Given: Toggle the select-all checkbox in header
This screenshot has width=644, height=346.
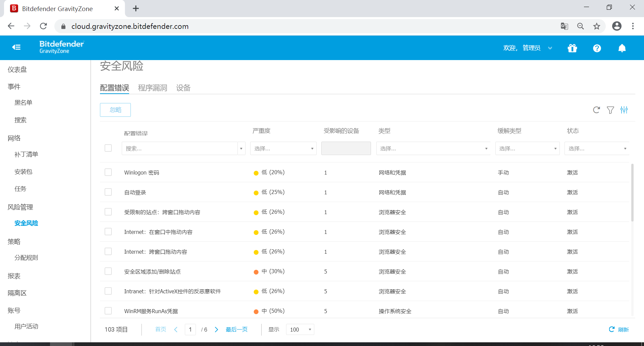Looking at the screenshot, I should tap(108, 148).
